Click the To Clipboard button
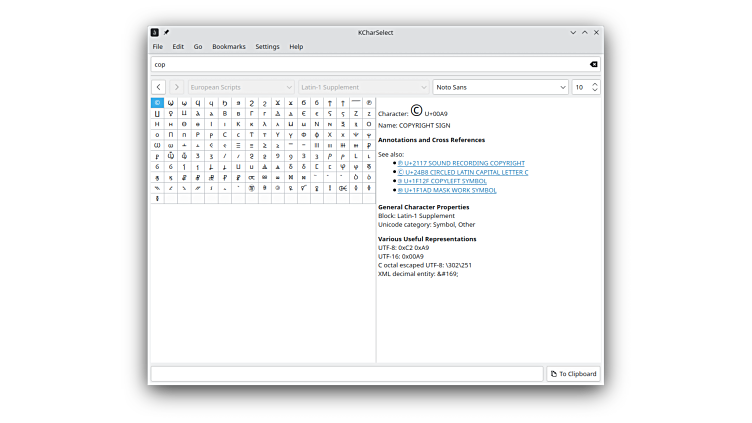The height and width of the screenshot is (423, 752). pyautogui.click(x=573, y=374)
